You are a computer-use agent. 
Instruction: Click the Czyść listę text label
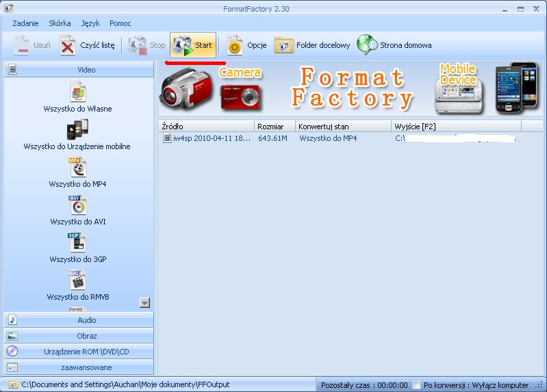[x=97, y=45]
